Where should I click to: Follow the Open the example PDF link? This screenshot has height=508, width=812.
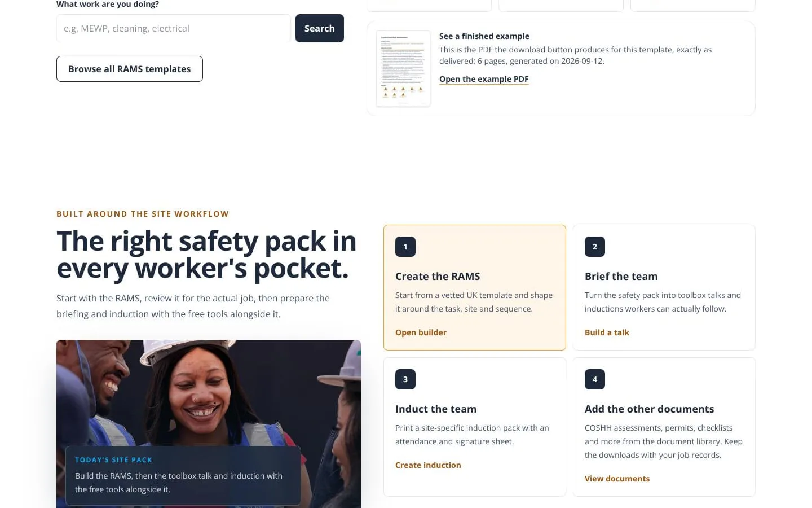coord(484,79)
